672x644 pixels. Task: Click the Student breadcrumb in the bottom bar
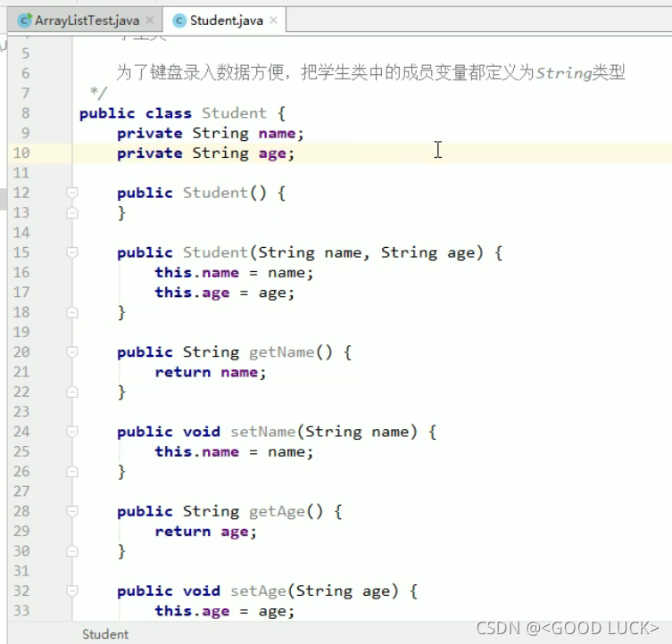(x=105, y=634)
